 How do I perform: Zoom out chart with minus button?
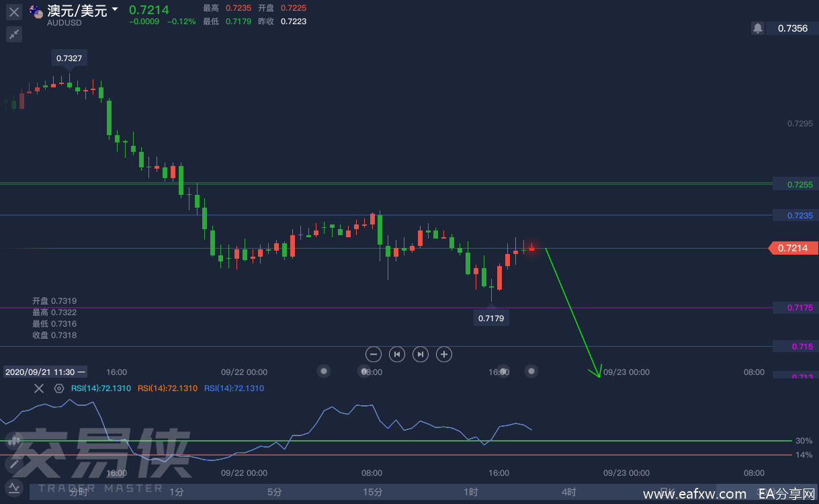[374, 354]
